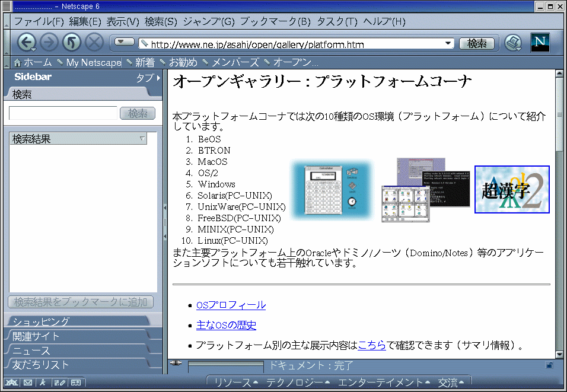Click the window menu icon in the title bar
Viewport: 567px width, 392px height.
click(7, 6)
